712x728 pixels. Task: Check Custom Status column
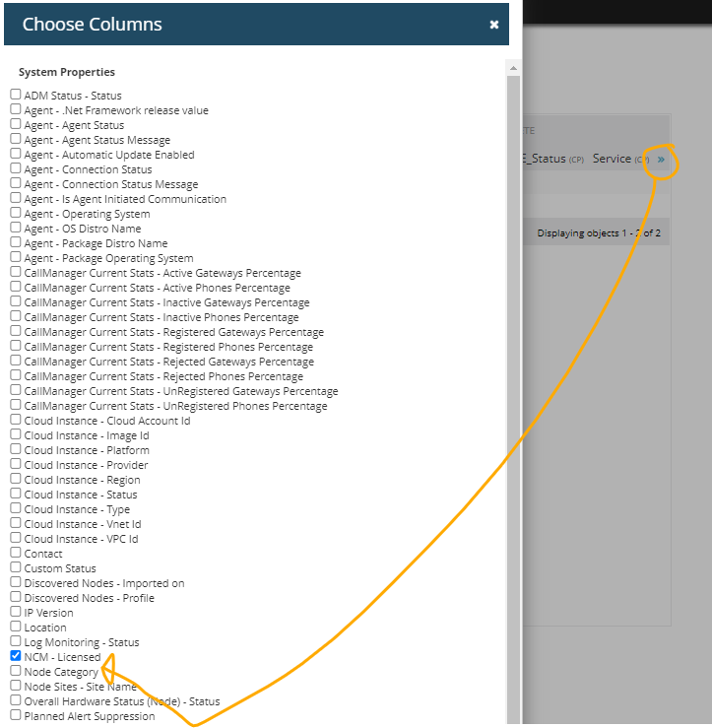coord(16,567)
